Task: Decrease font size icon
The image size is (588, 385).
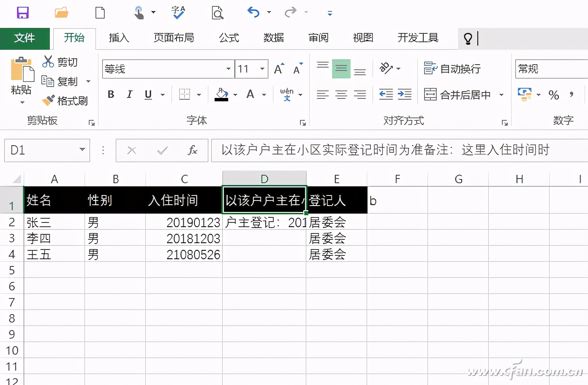Action: click(x=298, y=69)
